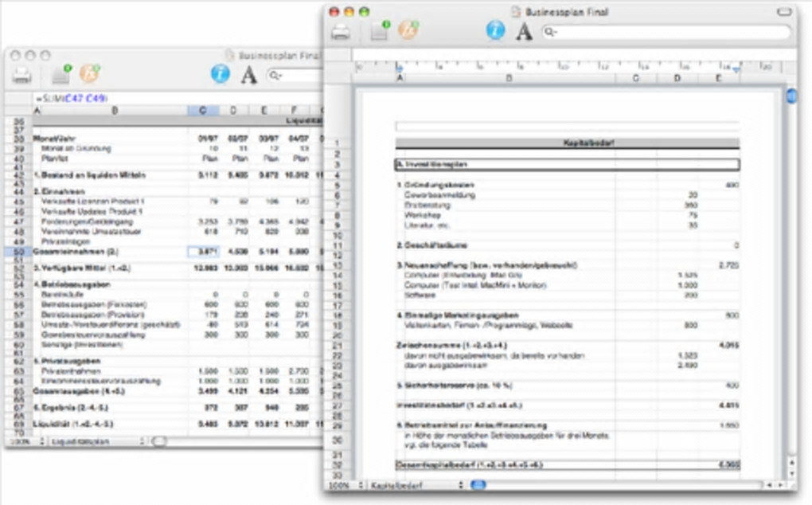The height and width of the screenshot is (505, 812).
Task: Click the selected cell C50 in back window
Action: click(x=204, y=252)
